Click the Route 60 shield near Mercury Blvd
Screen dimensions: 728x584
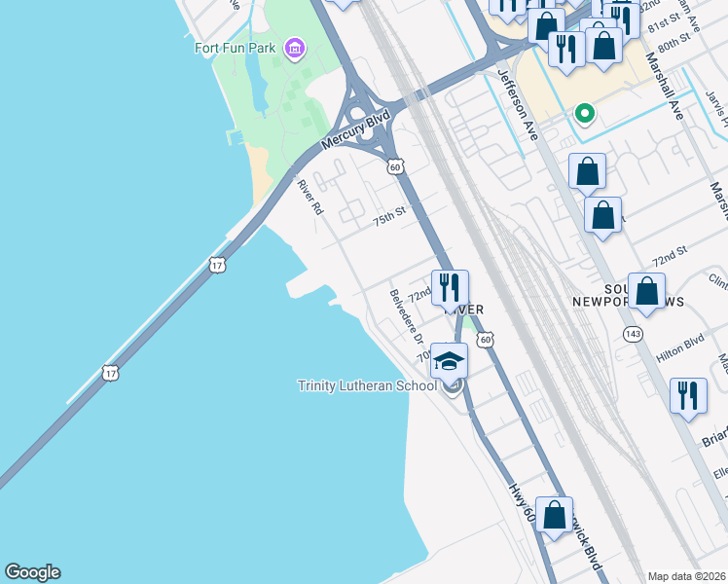click(395, 166)
